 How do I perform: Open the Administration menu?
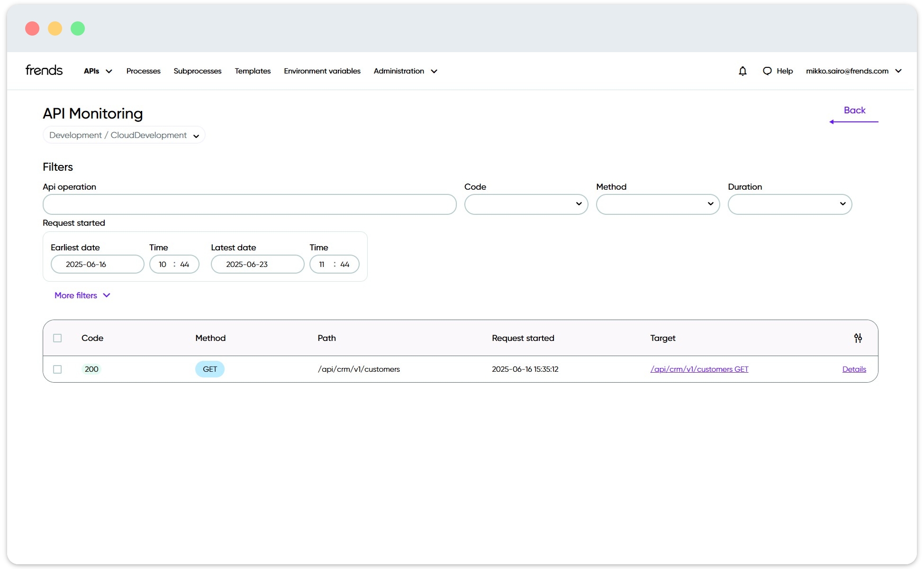coord(405,71)
